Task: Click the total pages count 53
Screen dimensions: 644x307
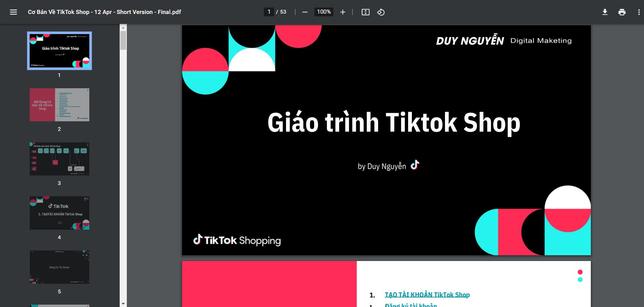Action: coord(283,12)
